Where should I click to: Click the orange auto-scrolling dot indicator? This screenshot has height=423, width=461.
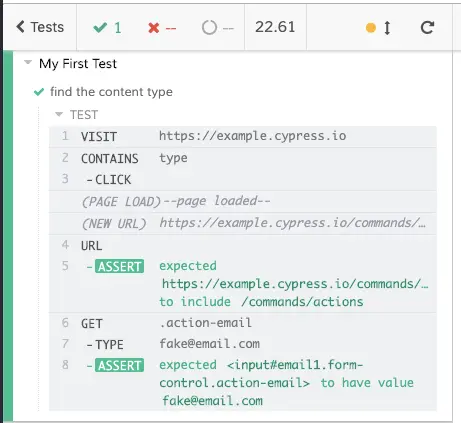click(371, 28)
